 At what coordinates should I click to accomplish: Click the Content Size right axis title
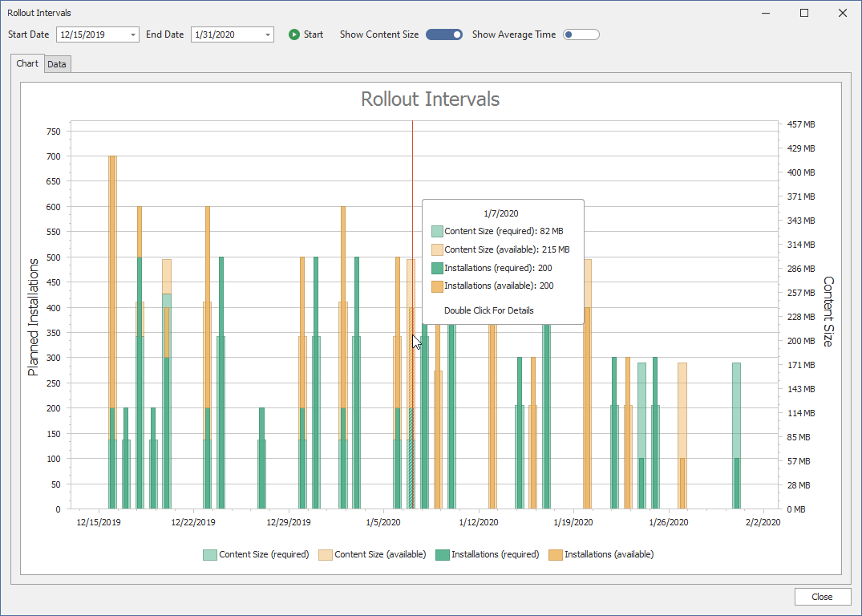click(x=828, y=311)
